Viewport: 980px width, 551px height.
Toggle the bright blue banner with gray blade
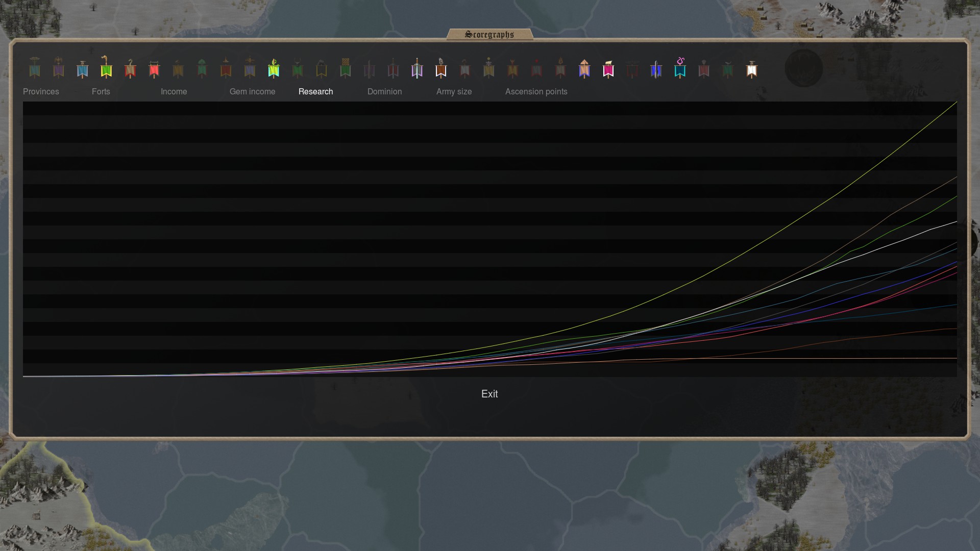(x=656, y=68)
